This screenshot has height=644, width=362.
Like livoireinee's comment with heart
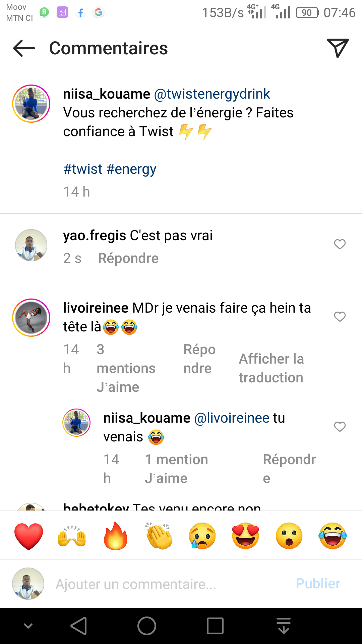(340, 317)
